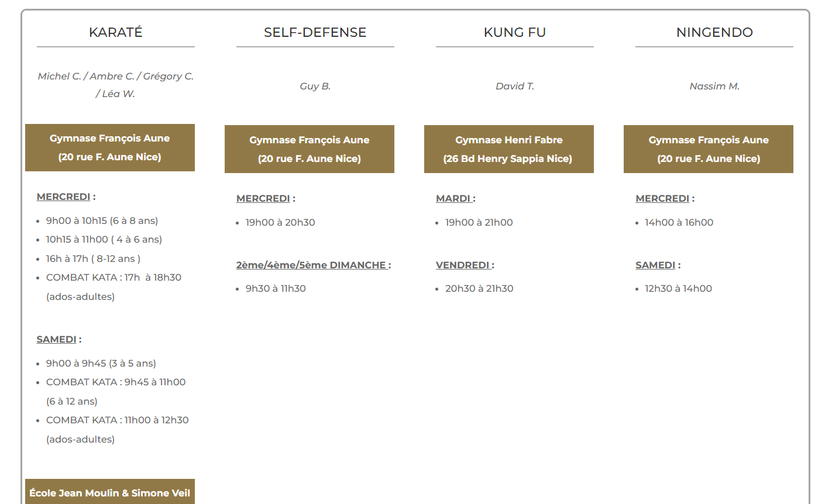Click École Jean Moulin & Simone Veil box
832x504 pixels.
(110, 492)
